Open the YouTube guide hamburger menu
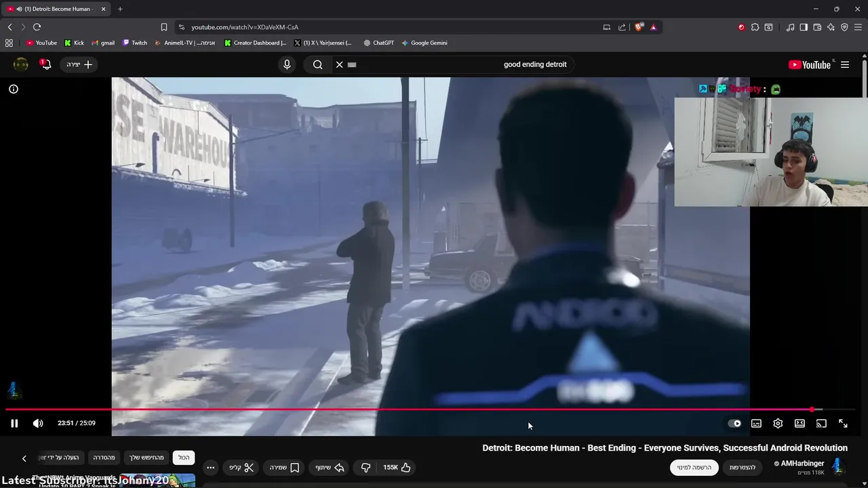This screenshot has height=488, width=868. (x=845, y=64)
